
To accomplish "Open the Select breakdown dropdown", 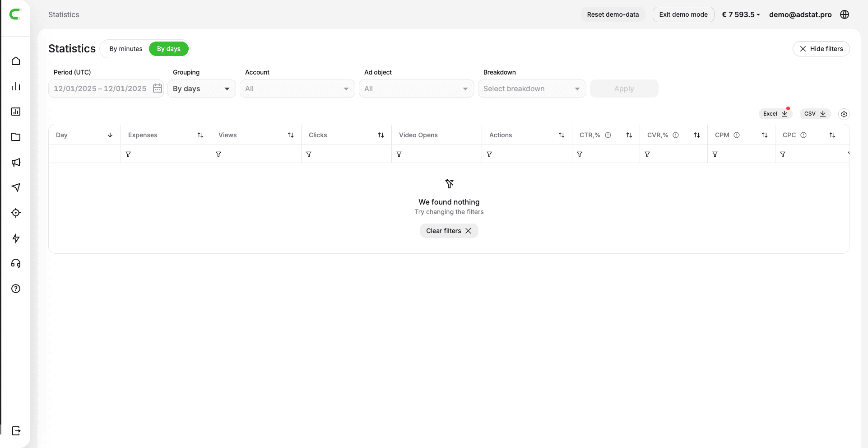I will click(x=532, y=89).
